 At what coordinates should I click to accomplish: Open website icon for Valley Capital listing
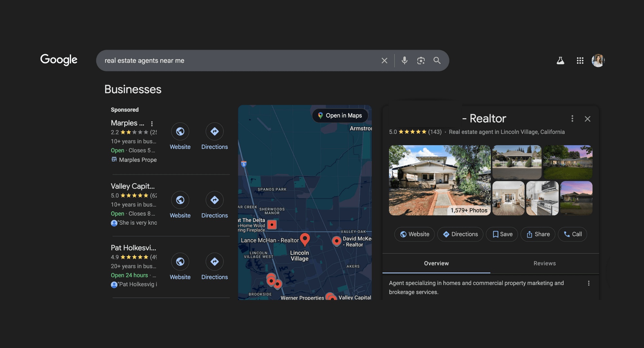point(180,200)
